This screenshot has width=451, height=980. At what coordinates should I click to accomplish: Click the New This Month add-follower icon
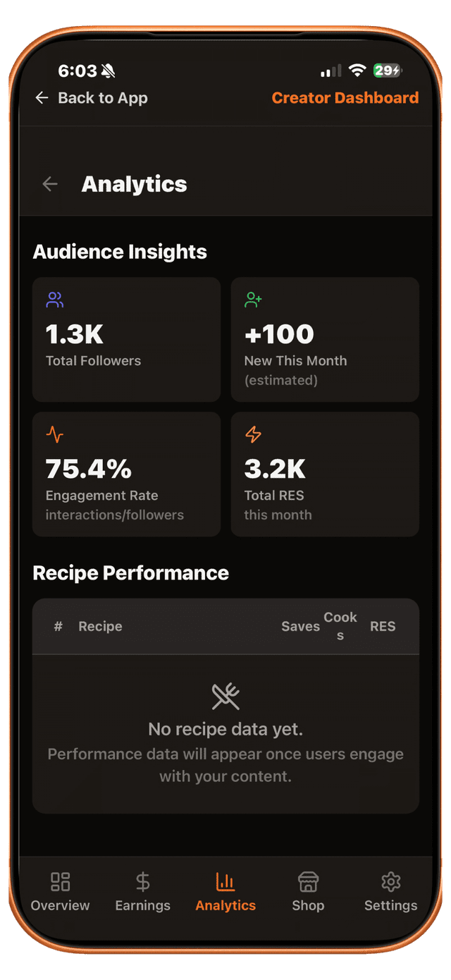pyautogui.click(x=252, y=300)
